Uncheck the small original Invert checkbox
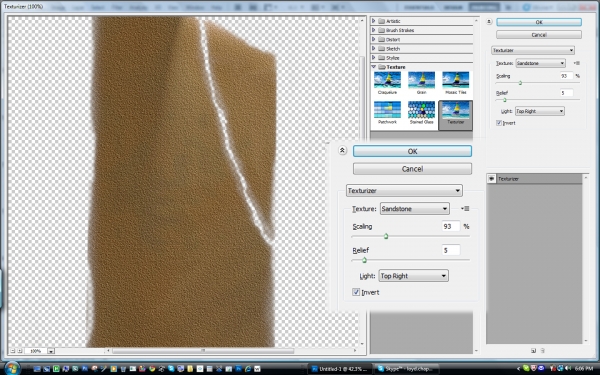The width and height of the screenshot is (600, 375). (499, 123)
